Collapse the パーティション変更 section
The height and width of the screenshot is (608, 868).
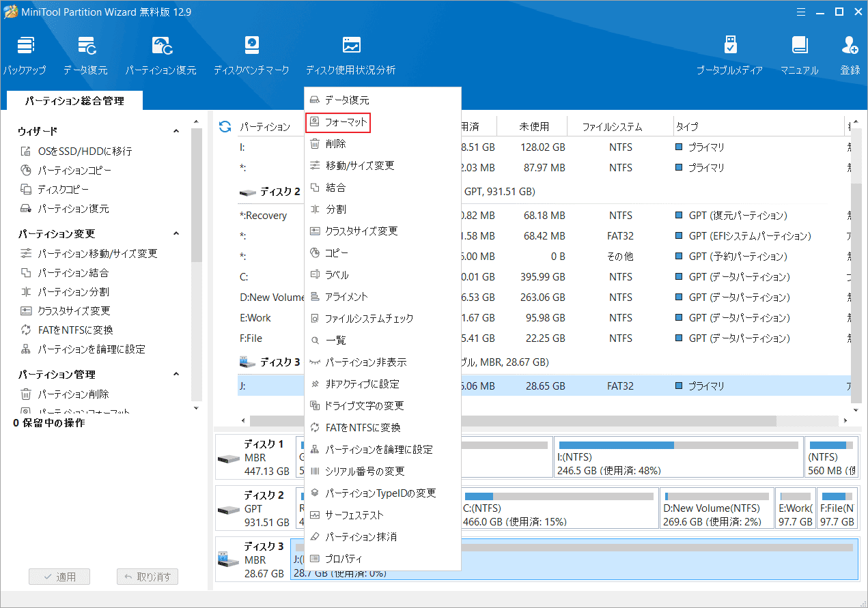tap(176, 234)
